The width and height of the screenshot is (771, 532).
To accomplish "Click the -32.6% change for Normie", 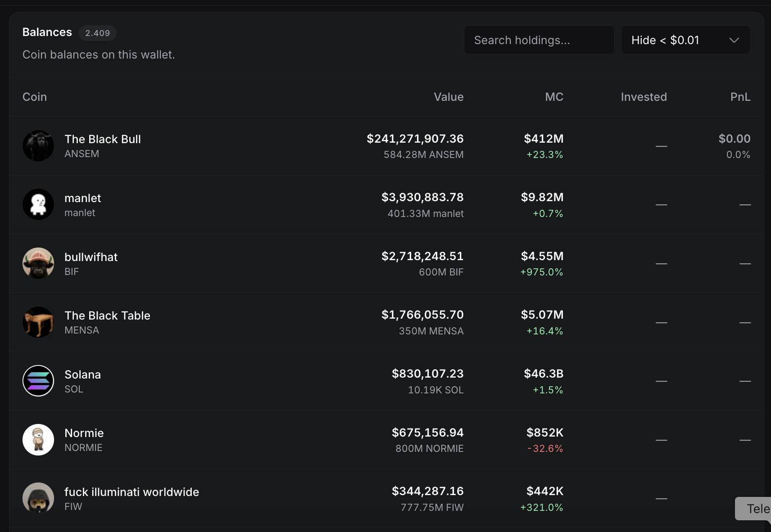I will coord(545,448).
